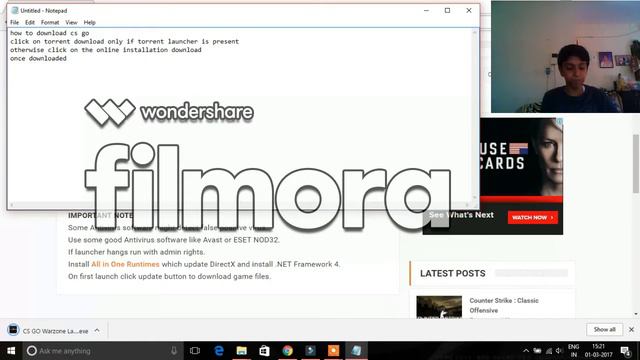Image resolution: width=640 pixels, height=360 pixels.
Task: Click the battery icon in system tray
Action: tap(538, 351)
